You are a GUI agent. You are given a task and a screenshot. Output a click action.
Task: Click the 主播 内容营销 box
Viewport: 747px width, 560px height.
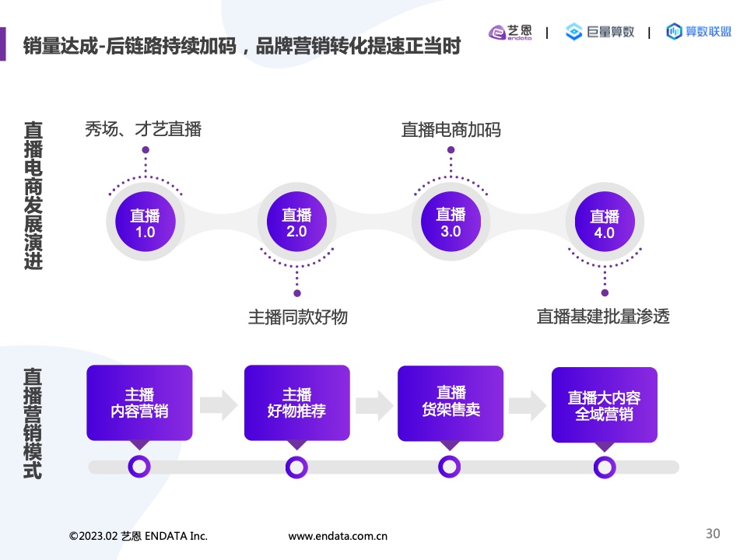click(x=139, y=403)
